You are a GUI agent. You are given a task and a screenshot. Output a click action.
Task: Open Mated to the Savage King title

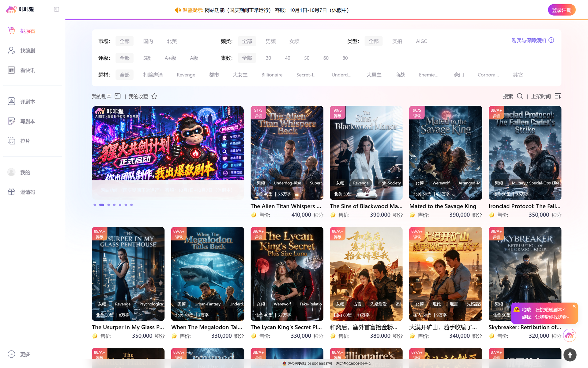point(443,206)
